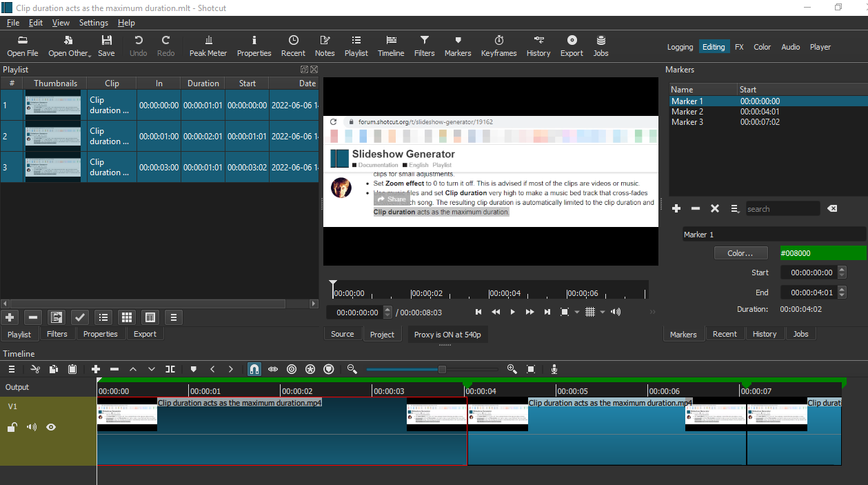The image size is (868, 485).
Task: Remove the selected marker using minus icon
Action: (695, 208)
